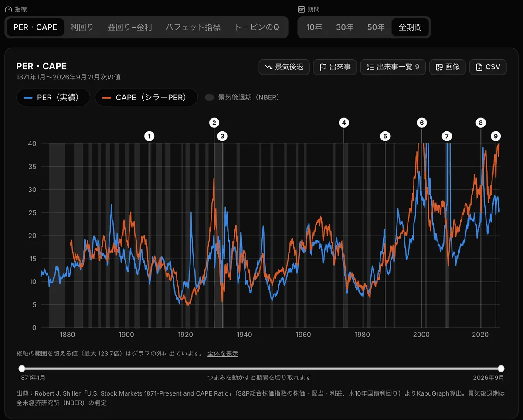Click the range slider start handle
The image size is (523, 420).
point(22,369)
